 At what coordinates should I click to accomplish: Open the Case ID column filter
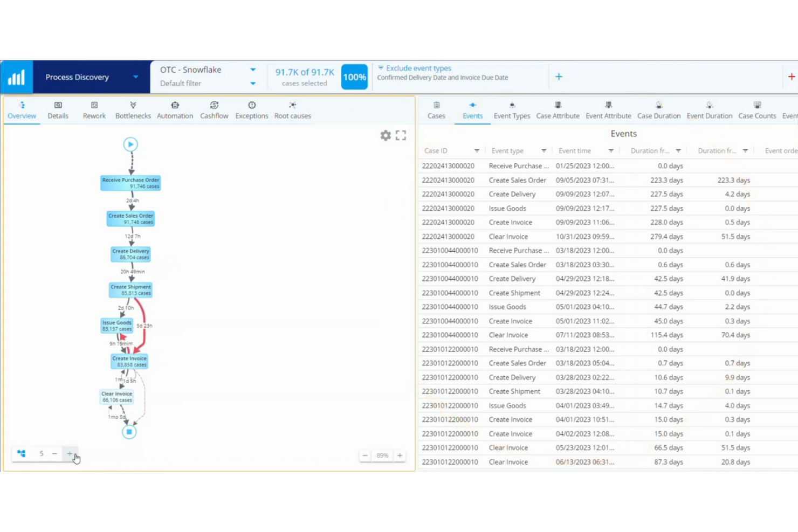pyautogui.click(x=477, y=150)
